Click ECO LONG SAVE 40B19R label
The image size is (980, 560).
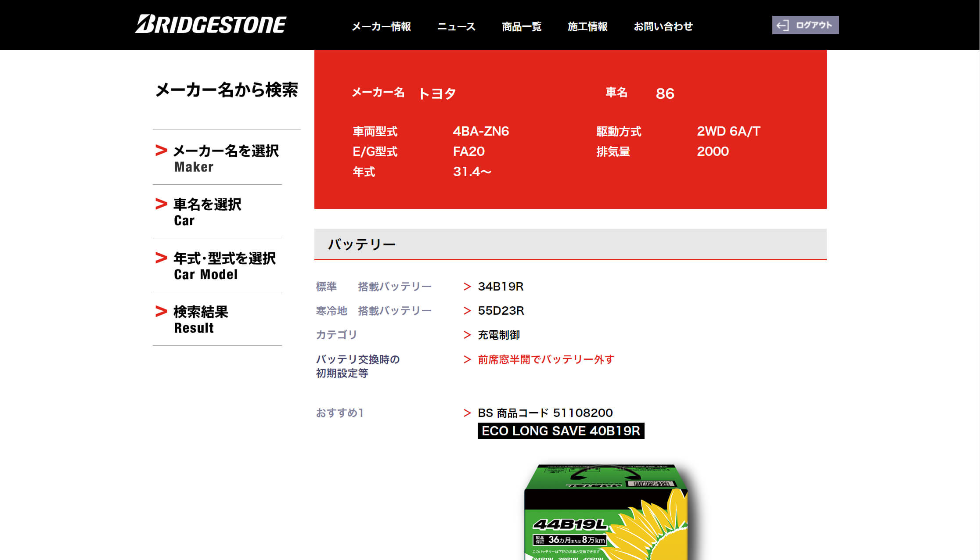pyautogui.click(x=561, y=431)
